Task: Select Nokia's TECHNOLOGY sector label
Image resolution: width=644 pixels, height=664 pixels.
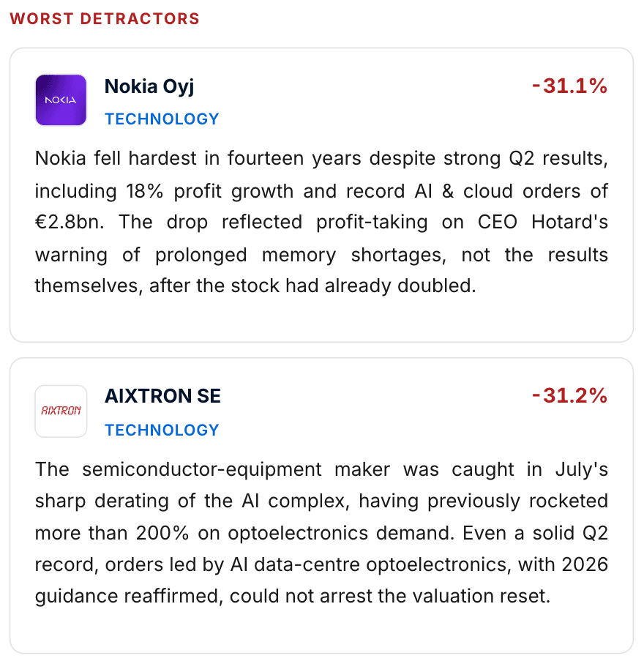Action: [x=162, y=119]
